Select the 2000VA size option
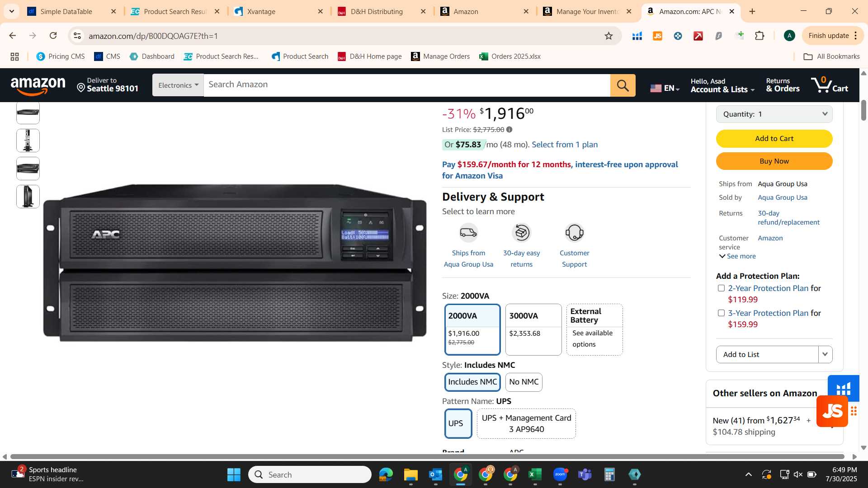Image resolution: width=868 pixels, height=488 pixels. pyautogui.click(x=472, y=329)
